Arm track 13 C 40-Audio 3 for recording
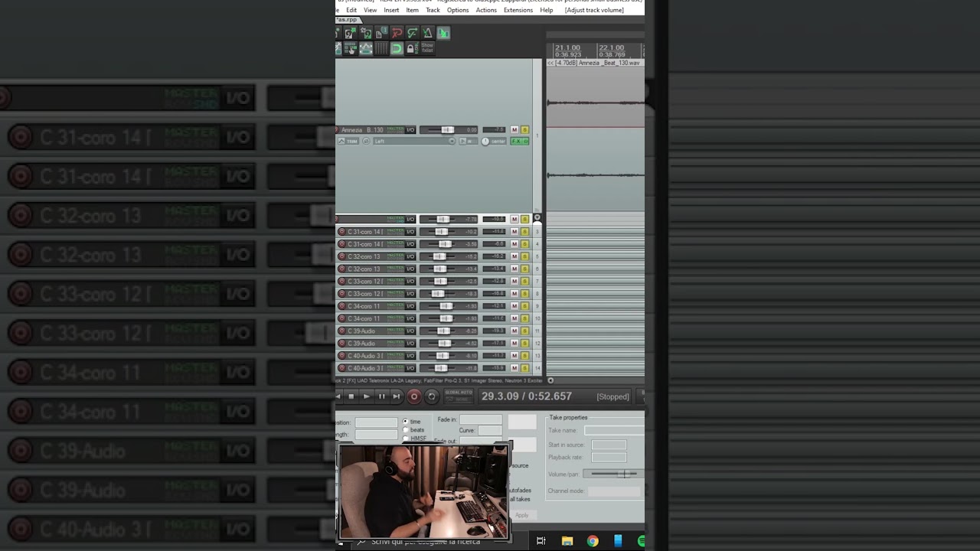The height and width of the screenshot is (551, 980). point(341,356)
